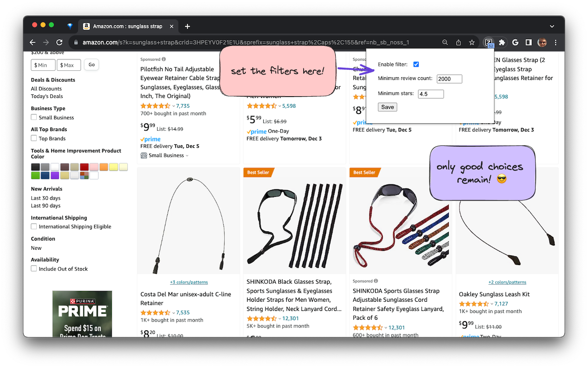
Task: Click Best Seller badge on SHINKODA Sports strap
Action: point(365,172)
